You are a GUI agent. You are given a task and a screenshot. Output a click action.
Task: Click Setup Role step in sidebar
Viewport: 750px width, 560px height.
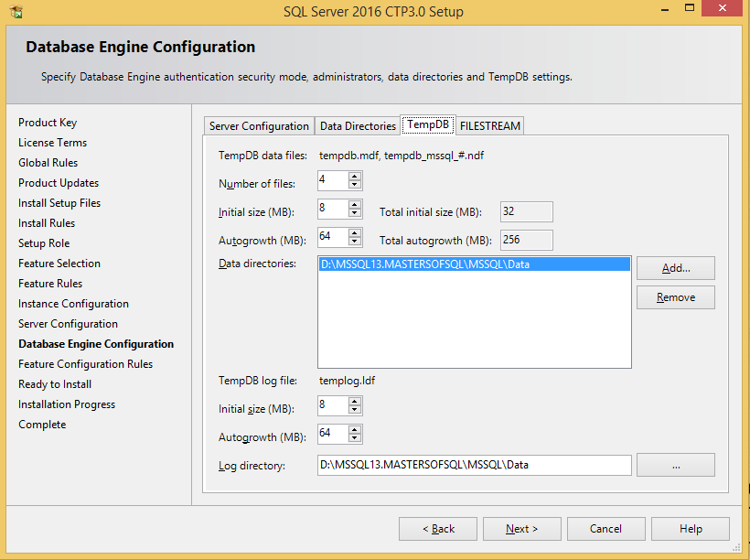44,243
